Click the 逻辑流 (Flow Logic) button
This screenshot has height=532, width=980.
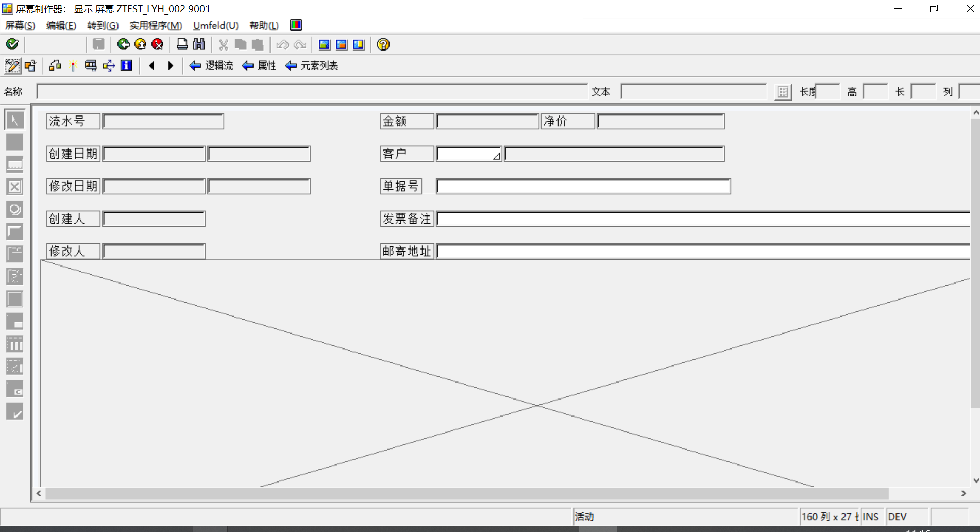(211, 66)
